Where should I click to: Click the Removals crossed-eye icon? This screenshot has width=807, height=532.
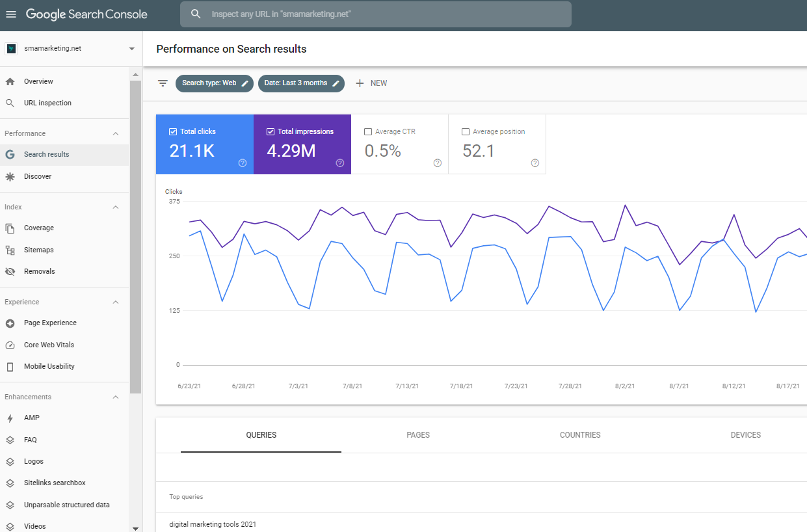pos(10,272)
